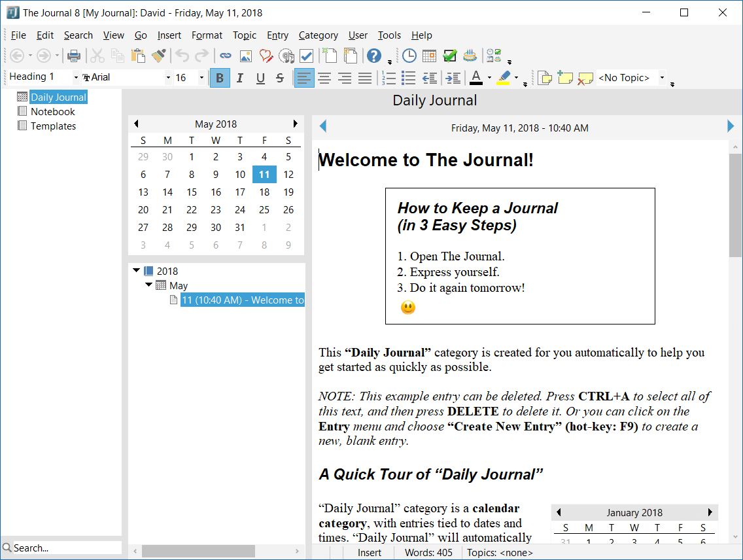Collapse the May tree node
The width and height of the screenshot is (743, 560).
coord(148,285)
